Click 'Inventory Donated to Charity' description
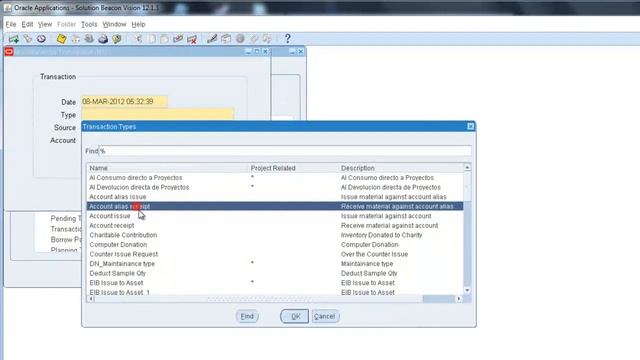 (x=382, y=235)
